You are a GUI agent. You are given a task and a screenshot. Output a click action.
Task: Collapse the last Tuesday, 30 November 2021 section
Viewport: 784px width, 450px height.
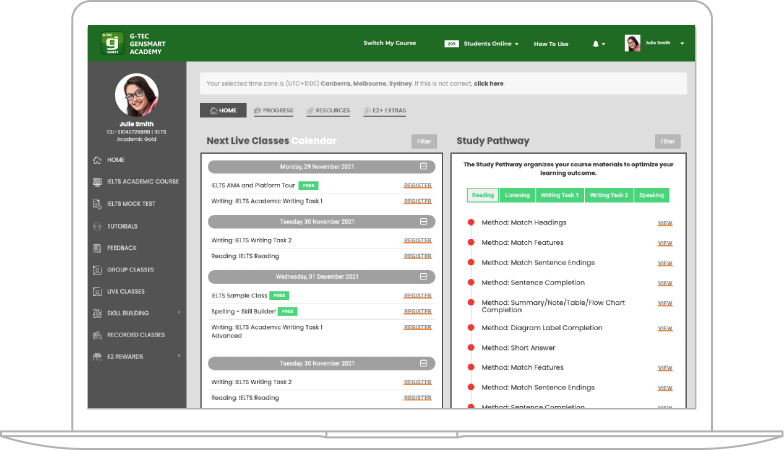point(424,364)
